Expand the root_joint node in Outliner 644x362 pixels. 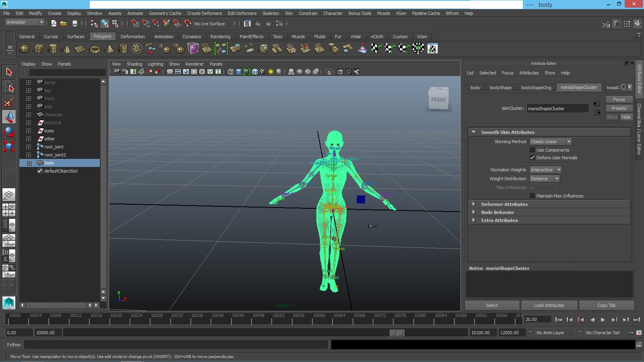pos(29,147)
